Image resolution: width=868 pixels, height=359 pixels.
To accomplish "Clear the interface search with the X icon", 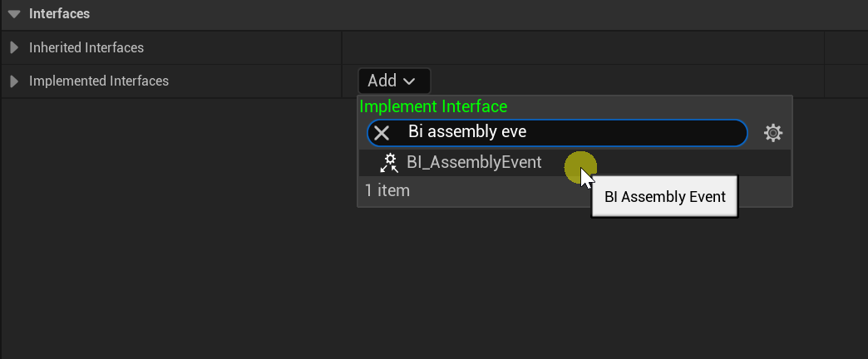I will (x=382, y=133).
